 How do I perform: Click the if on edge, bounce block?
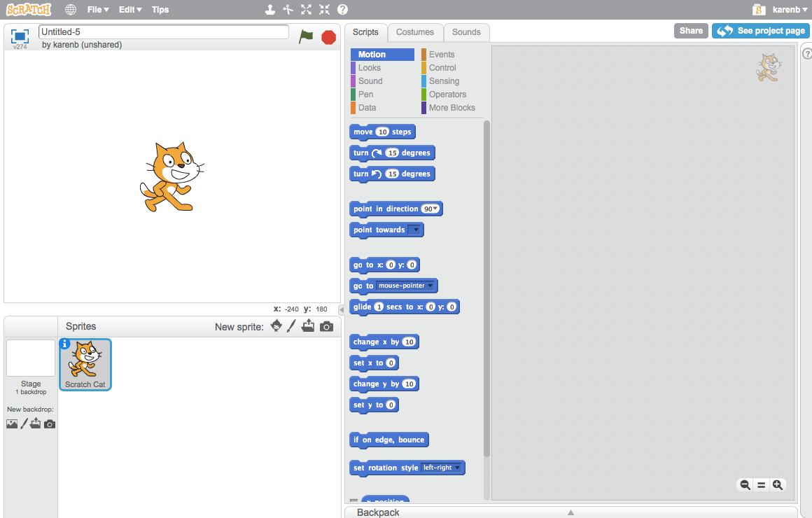tap(389, 440)
